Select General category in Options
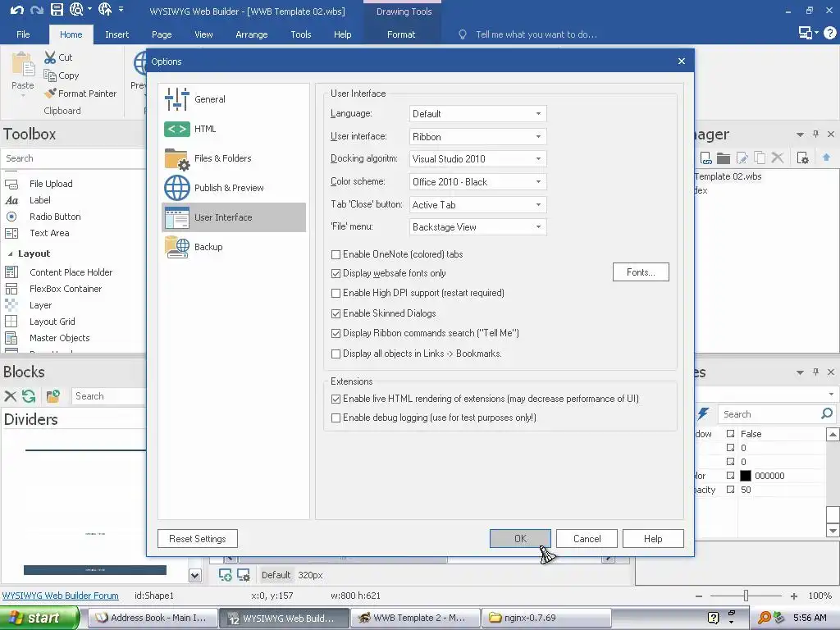The width and height of the screenshot is (840, 630). [234, 99]
